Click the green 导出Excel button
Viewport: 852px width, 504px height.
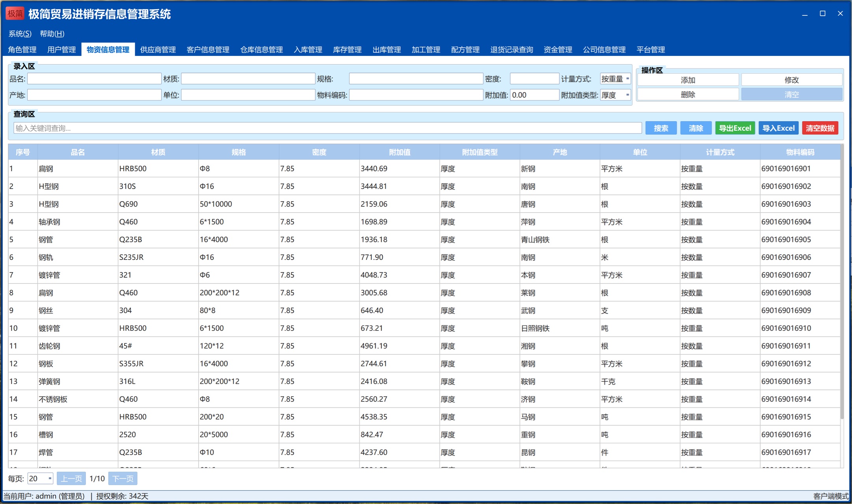pos(735,128)
